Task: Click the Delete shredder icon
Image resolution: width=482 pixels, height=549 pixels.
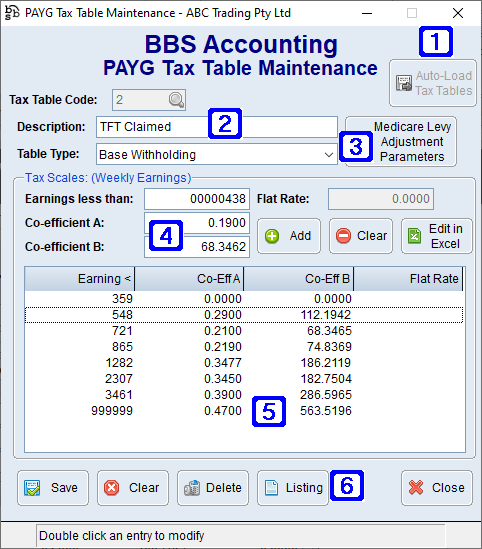Action: 192,488
